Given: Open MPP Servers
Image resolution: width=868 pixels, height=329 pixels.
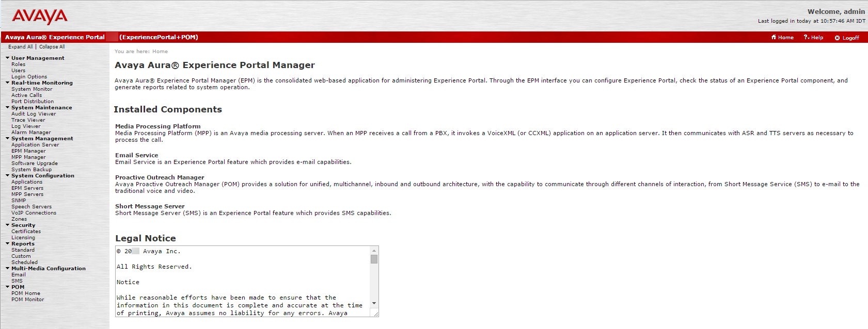Looking at the screenshot, I should point(28,194).
